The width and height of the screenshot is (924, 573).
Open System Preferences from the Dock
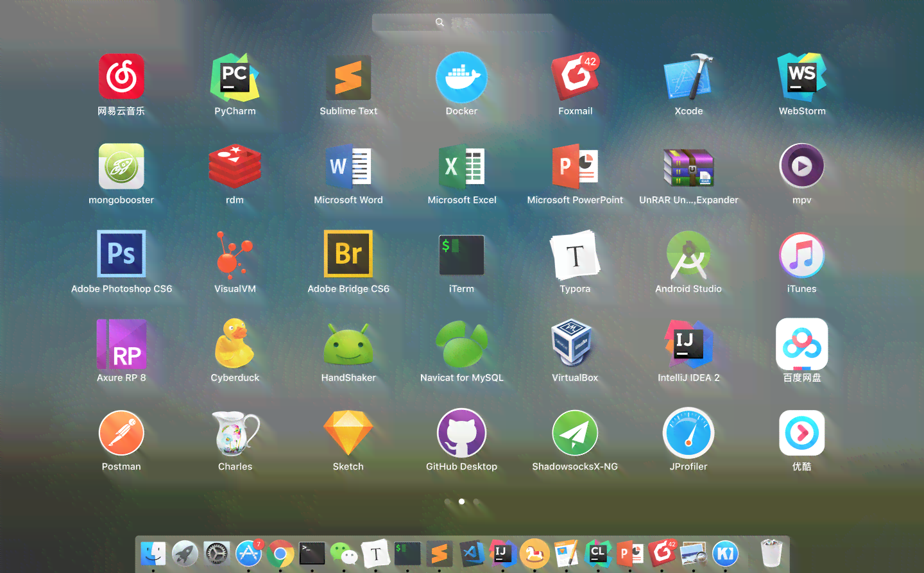(216, 554)
